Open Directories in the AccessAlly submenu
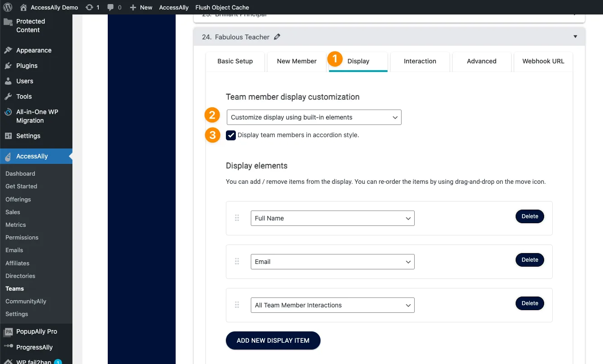Viewport: 603px width, 364px height. [x=20, y=276]
